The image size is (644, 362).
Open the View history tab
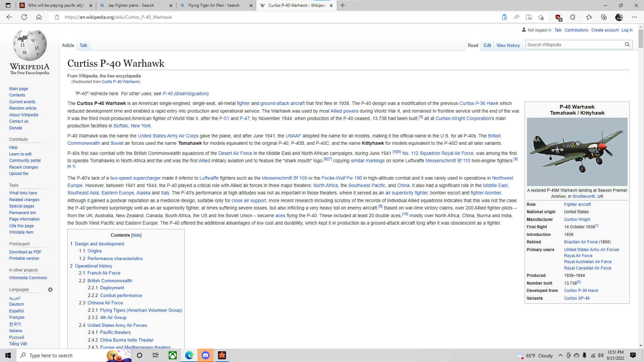[x=508, y=45]
